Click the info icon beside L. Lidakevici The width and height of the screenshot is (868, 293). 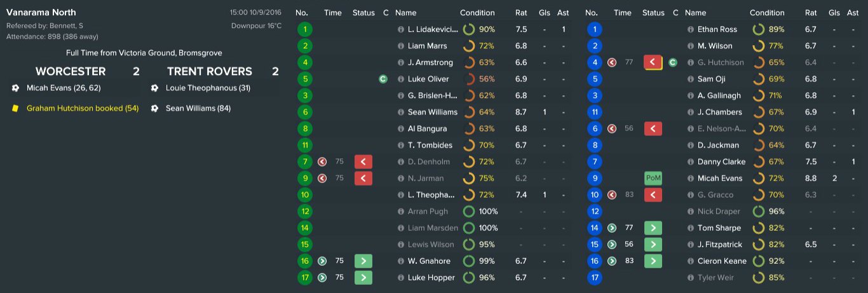400,29
